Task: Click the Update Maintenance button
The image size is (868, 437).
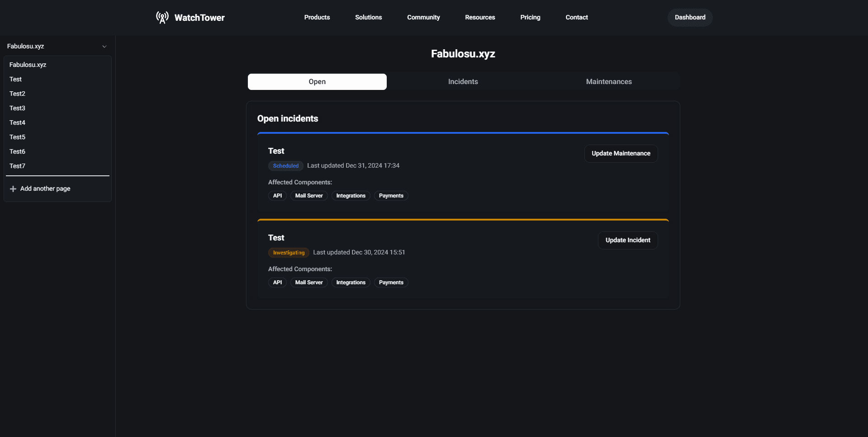Action: point(621,153)
